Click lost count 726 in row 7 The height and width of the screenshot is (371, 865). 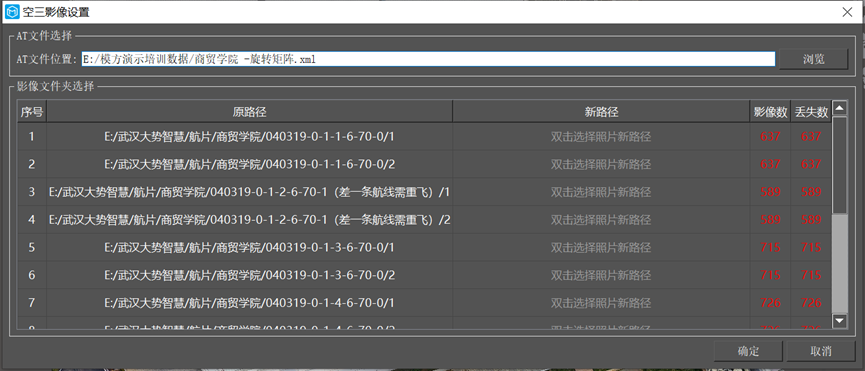click(811, 303)
